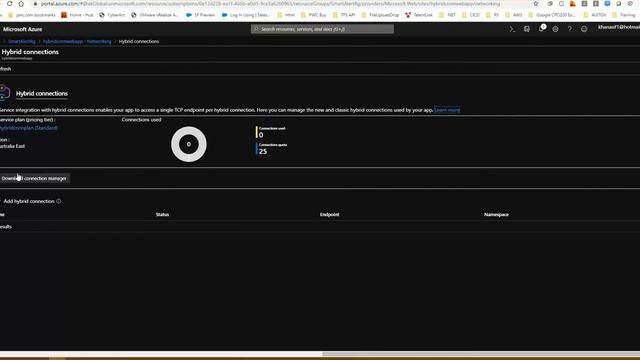Open the AWS bookmarks folder
Image resolution: width=640 pixels, height=360 pixels.
(x=514, y=15)
